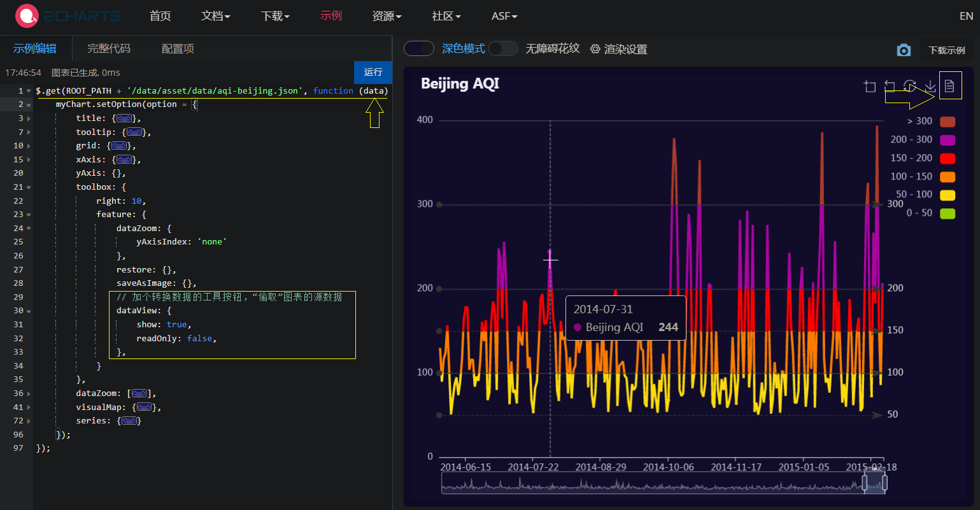Activate the area Zoom tool icon
This screenshot has height=510, width=980.
coord(870,86)
